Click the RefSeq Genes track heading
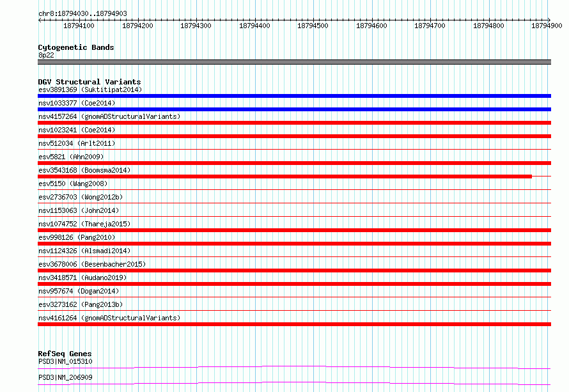 coord(65,354)
